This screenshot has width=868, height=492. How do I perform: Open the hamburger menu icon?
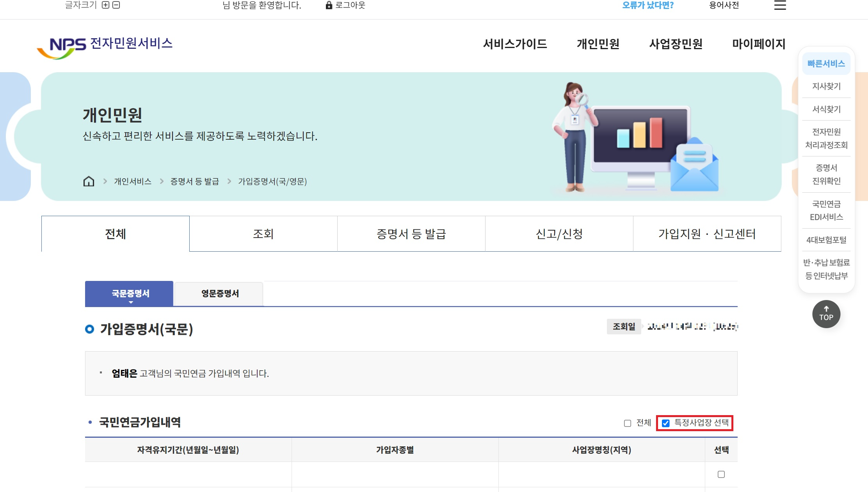coord(780,5)
